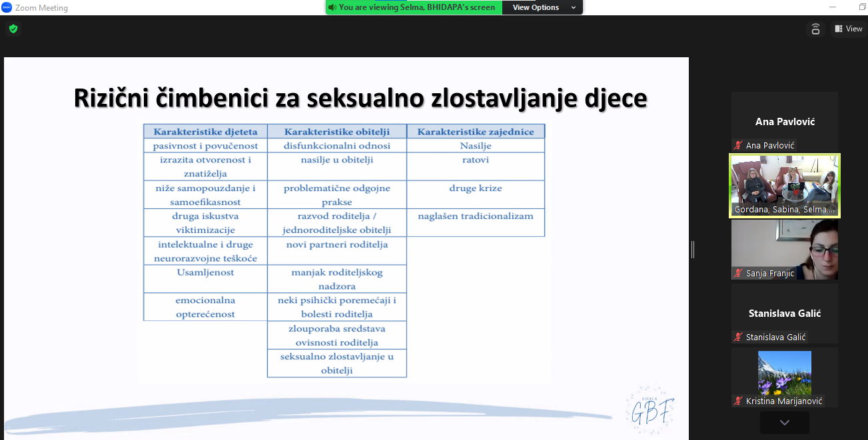Image resolution: width=868 pixels, height=440 pixels.
Task: Select the Gordana, Sabina, Selma video tile
Action: coord(785,185)
